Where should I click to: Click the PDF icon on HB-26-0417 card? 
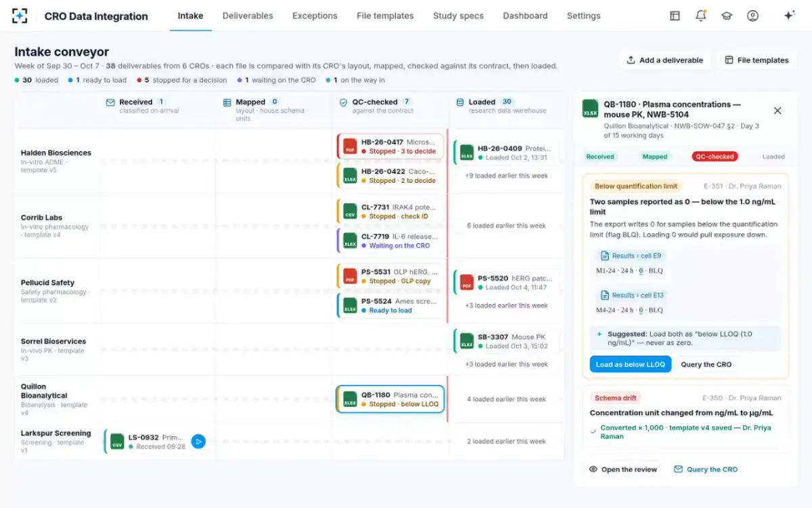click(350, 146)
